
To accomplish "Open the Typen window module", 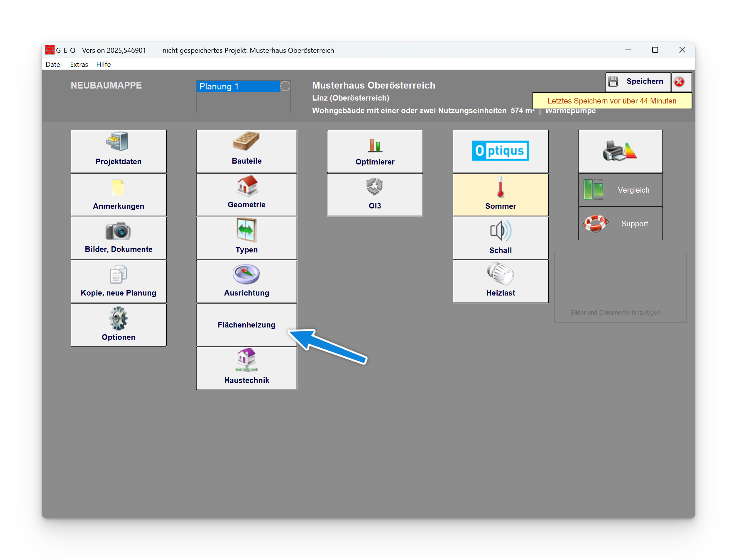I will (x=246, y=238).
